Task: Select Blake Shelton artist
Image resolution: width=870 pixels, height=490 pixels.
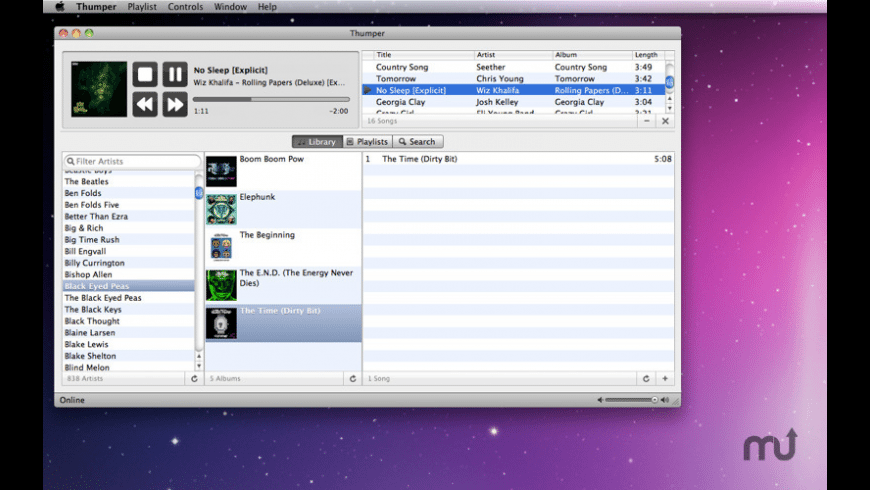Action: 129,356
